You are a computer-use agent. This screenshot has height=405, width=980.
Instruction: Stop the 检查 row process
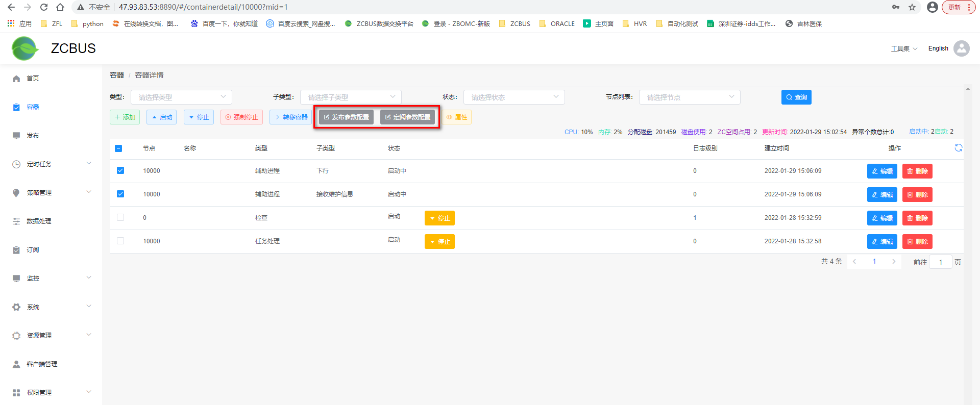[x=439, y=218]
